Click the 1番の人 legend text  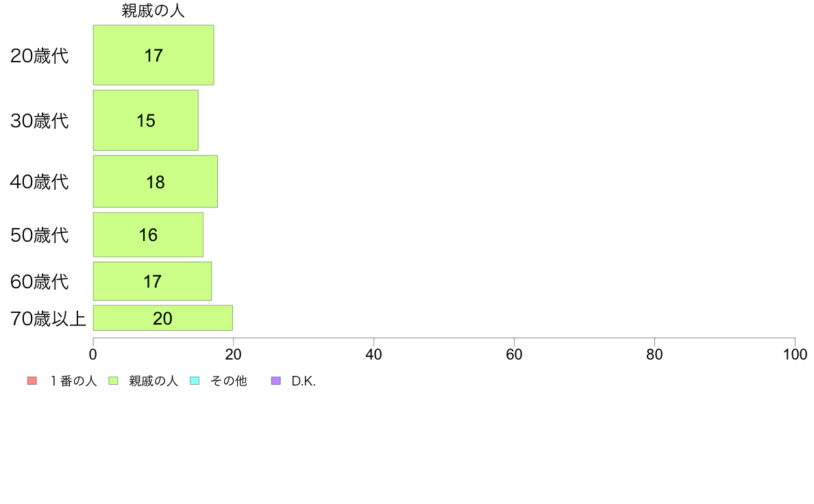click(73, 381)
